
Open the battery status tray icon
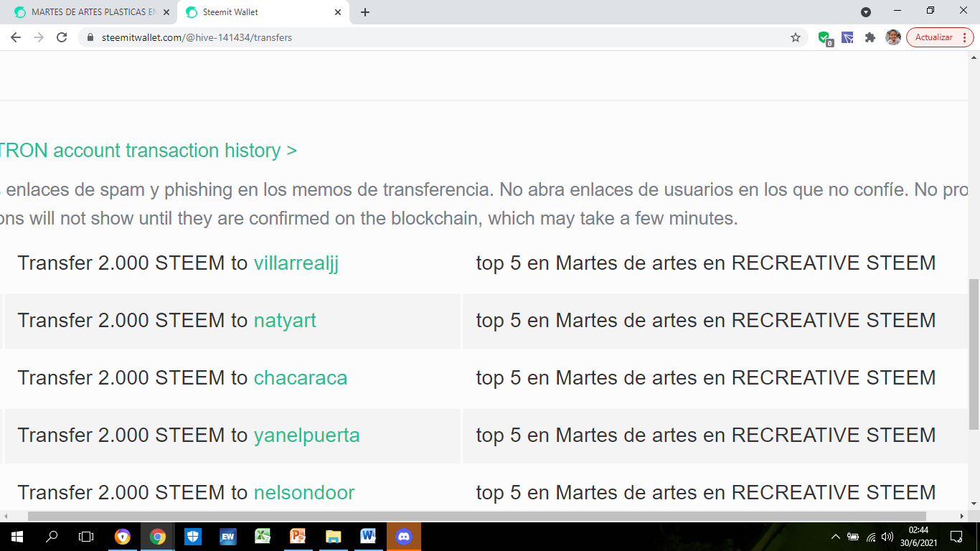click(x=853, y=537)
